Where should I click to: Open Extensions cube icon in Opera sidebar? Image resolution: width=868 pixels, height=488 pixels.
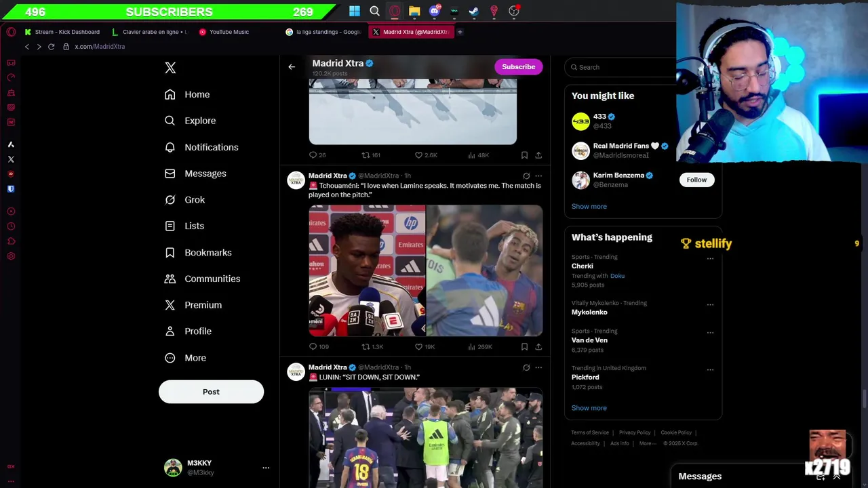tap(11, 241)
